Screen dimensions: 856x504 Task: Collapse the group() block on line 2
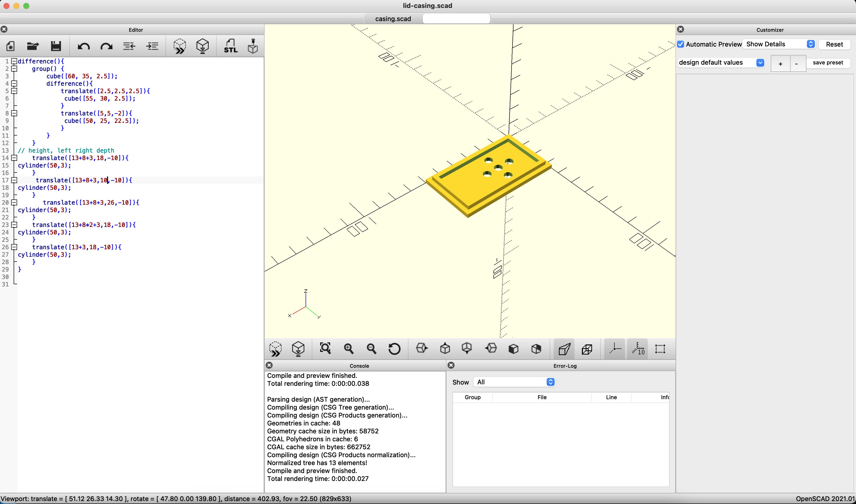tap(14, 69)
